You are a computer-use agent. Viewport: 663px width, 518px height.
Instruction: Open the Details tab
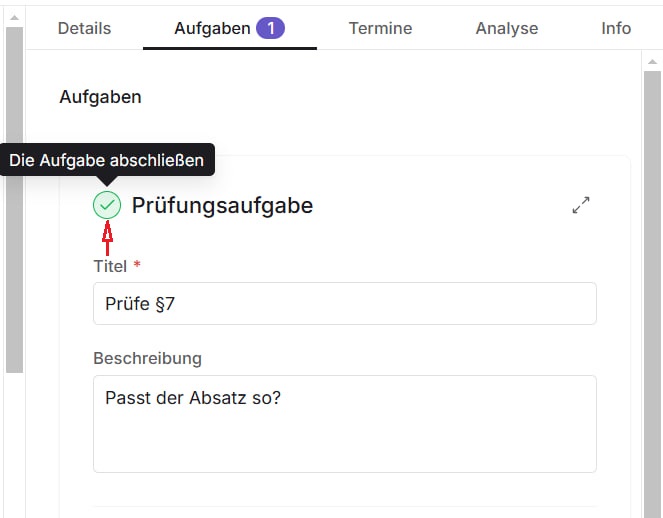(84, 28)
